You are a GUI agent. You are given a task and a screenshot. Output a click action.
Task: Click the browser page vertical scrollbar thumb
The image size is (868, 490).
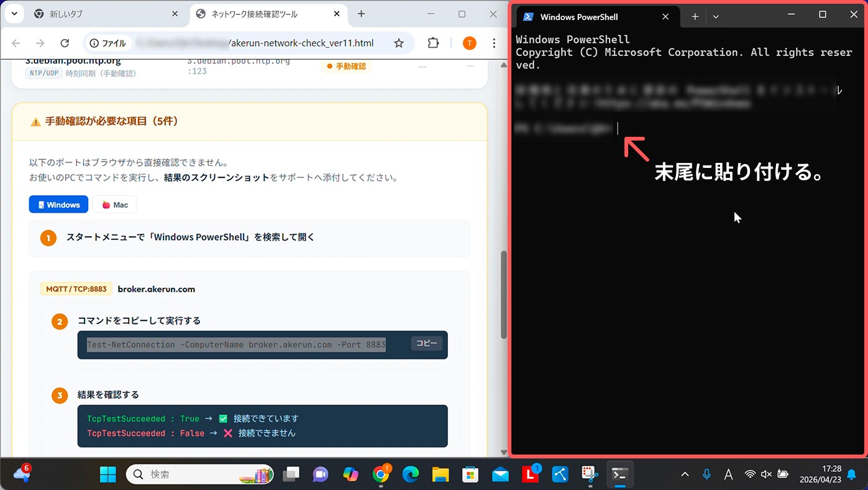504,295
